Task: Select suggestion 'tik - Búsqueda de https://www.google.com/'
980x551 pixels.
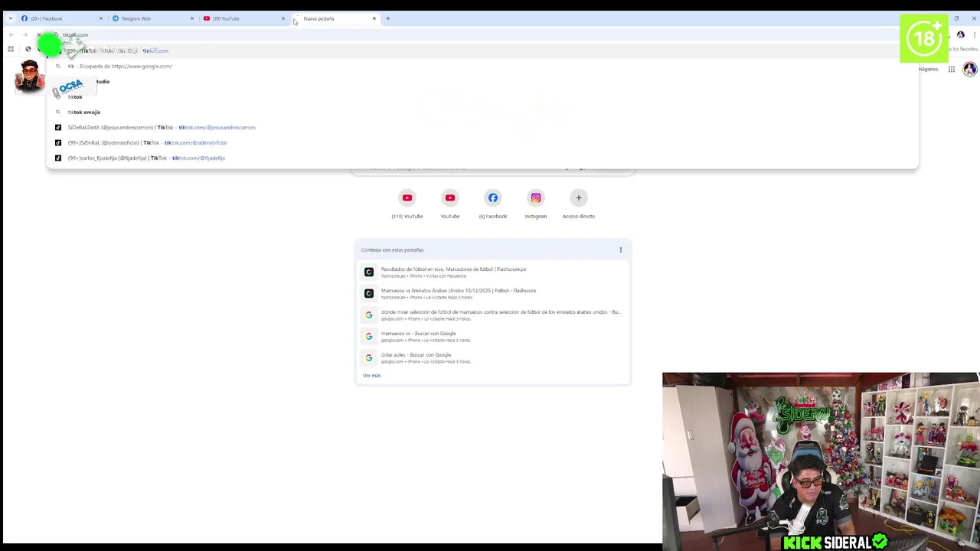Action: [x=482, y=66]
